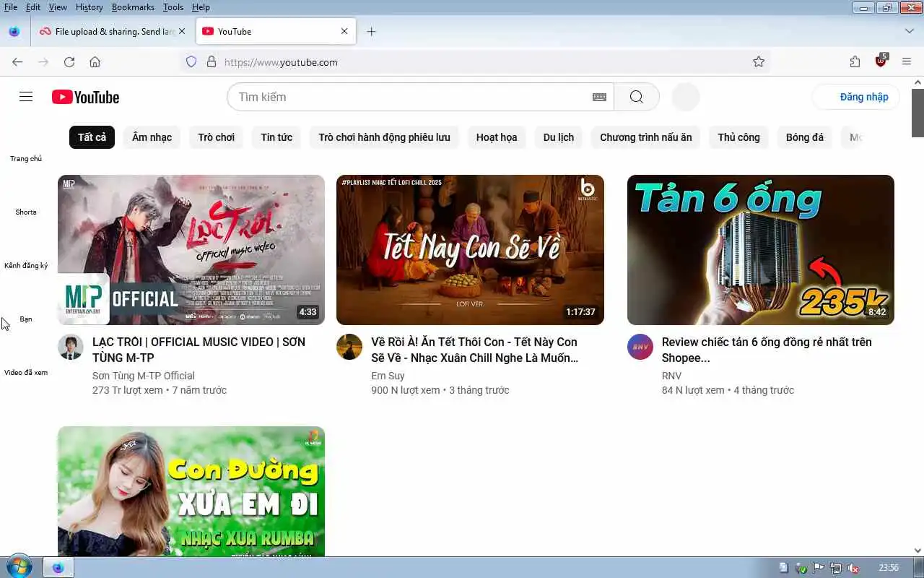
Task: Open Tết Này Con Sẽ Về thumbnail
Action: pos(470,250)
